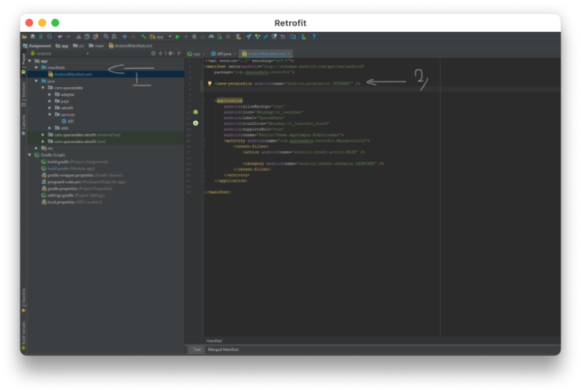Click the main breadcrumb

[96, 46]
